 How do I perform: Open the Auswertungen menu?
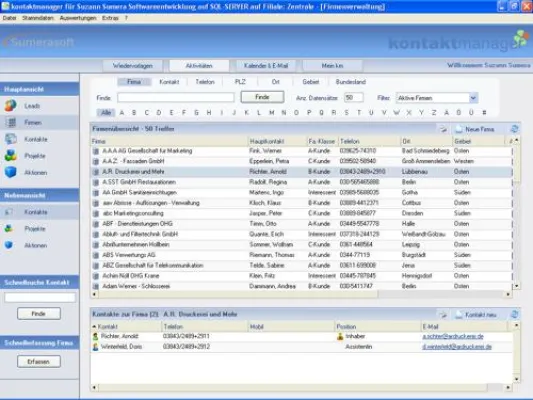tap(78, 18)
